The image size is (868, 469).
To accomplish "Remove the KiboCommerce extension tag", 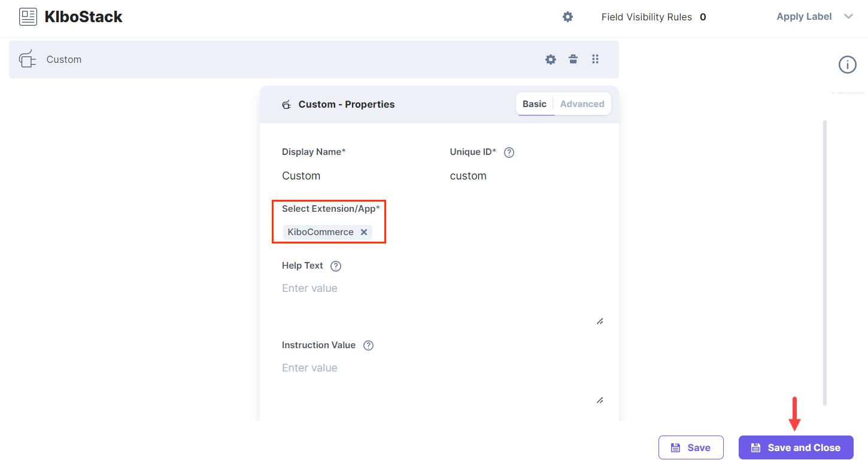I will 364,232.
